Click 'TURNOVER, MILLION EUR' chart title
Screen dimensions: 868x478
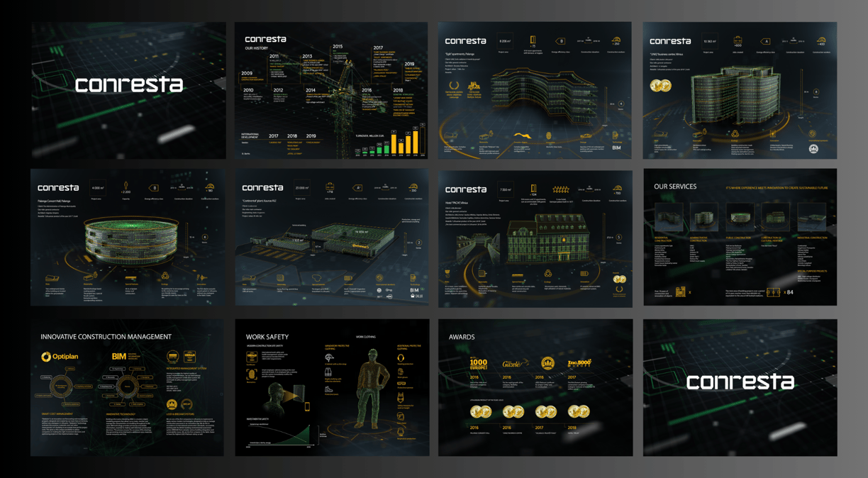pyautogui.click(x=370, y=135)
